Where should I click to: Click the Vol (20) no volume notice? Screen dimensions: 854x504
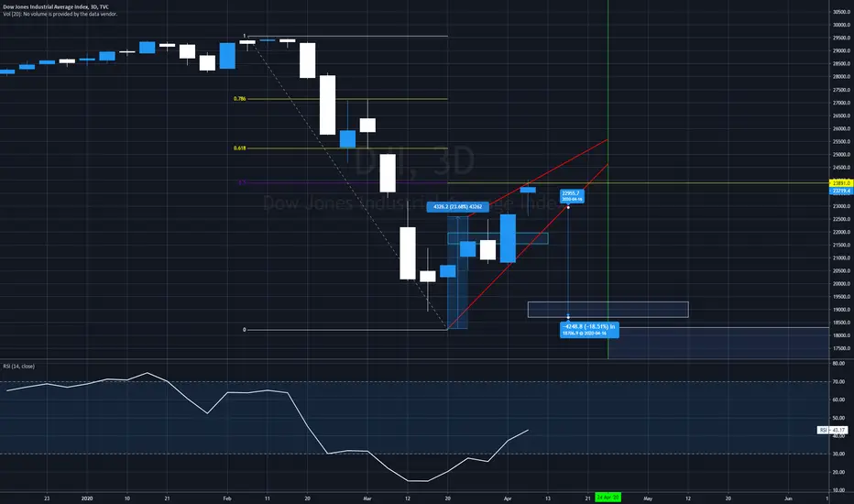60,14
